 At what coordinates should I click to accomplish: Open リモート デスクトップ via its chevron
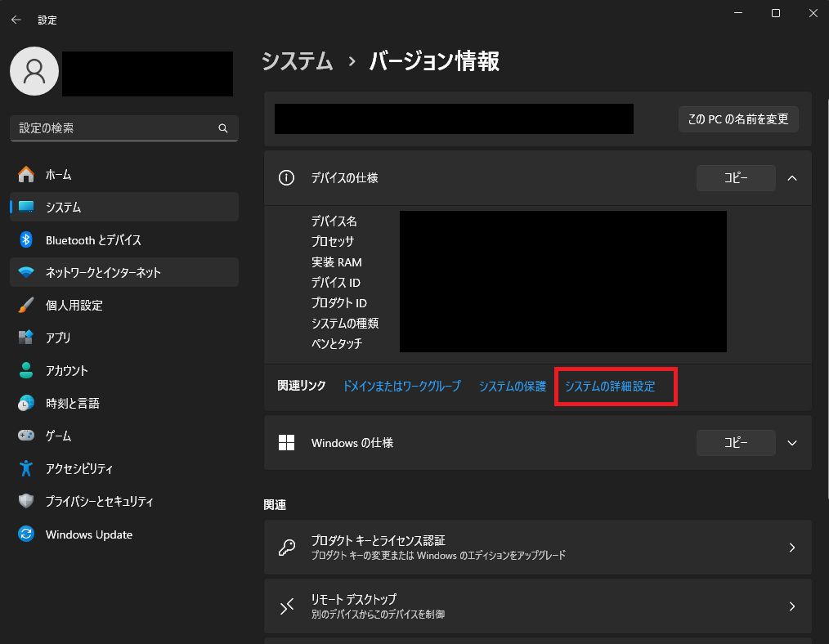pos(792,606)
